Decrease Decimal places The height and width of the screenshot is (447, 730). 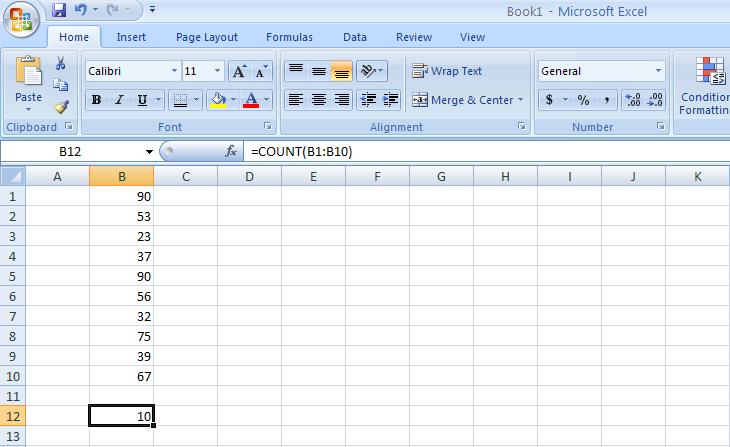click(x=655, y=100)
